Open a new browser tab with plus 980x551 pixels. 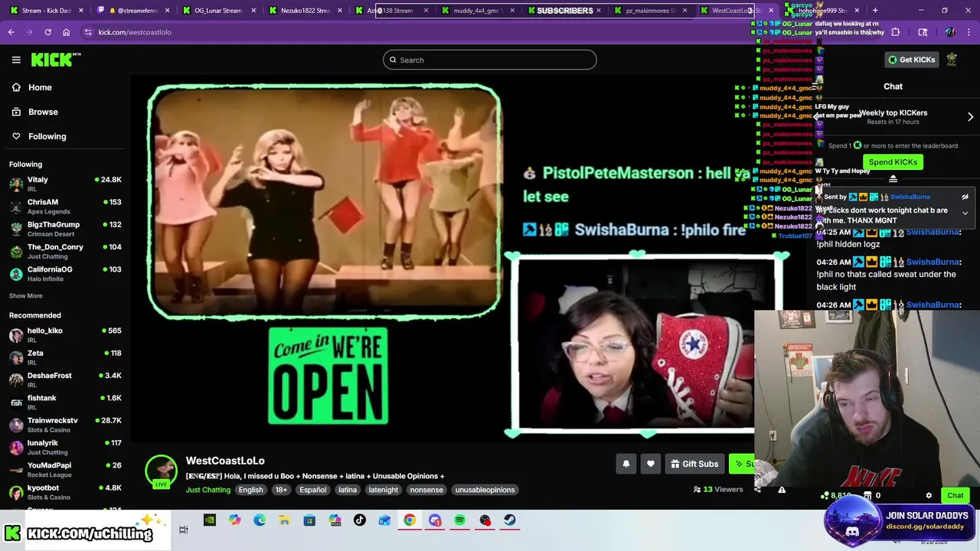pyautogui.click(x=875, y=11)
